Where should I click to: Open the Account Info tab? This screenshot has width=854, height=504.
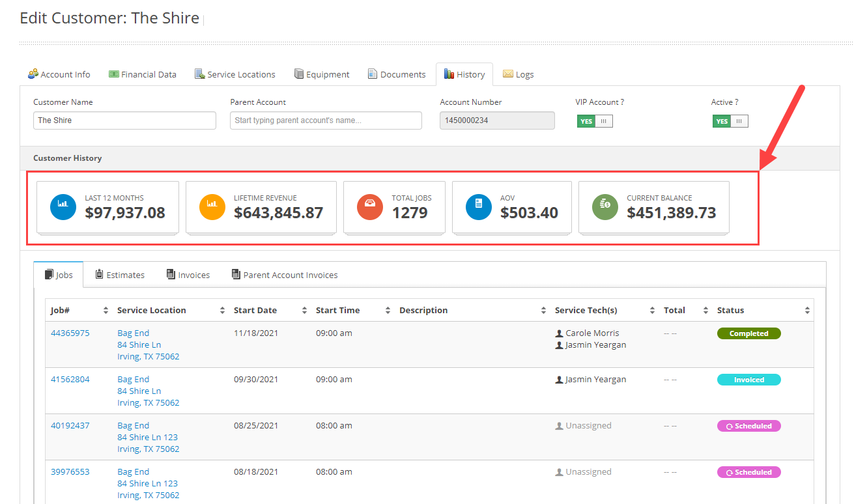coord(59,74)
